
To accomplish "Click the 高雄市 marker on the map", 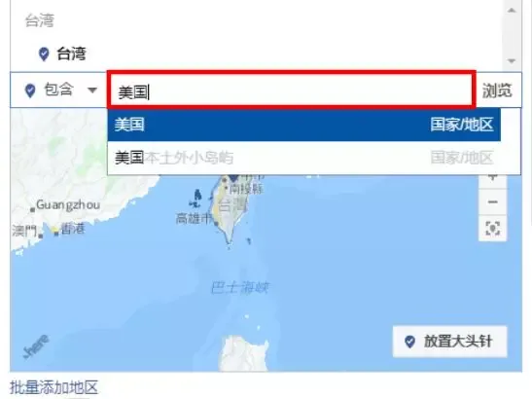I will (194, 219).
